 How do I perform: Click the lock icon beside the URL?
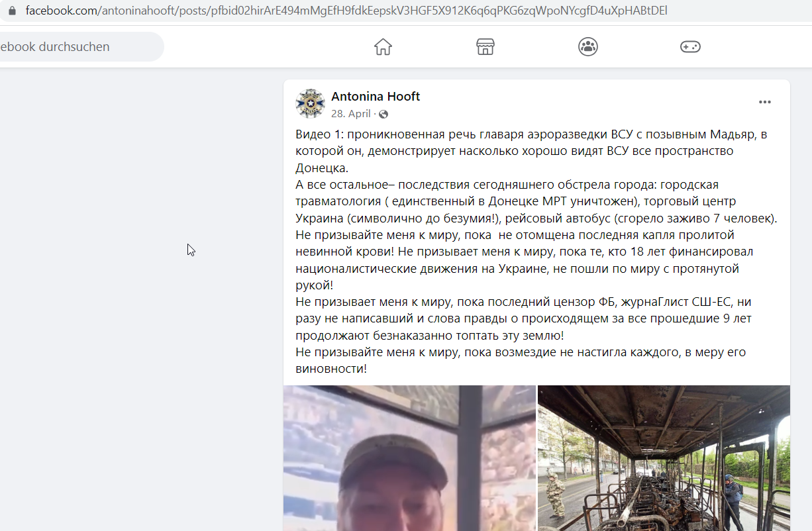tap(11, 11)
